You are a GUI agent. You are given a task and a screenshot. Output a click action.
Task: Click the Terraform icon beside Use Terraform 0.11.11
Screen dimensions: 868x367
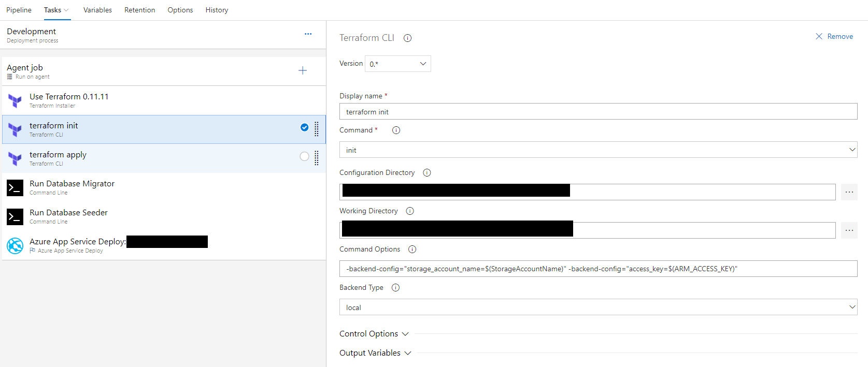coord(15,100)
